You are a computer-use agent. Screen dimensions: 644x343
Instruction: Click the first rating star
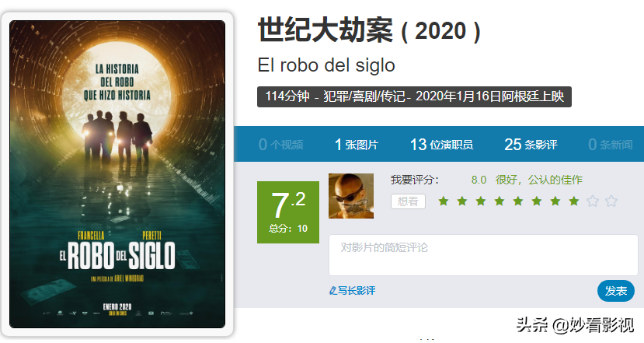click(443, 201)
